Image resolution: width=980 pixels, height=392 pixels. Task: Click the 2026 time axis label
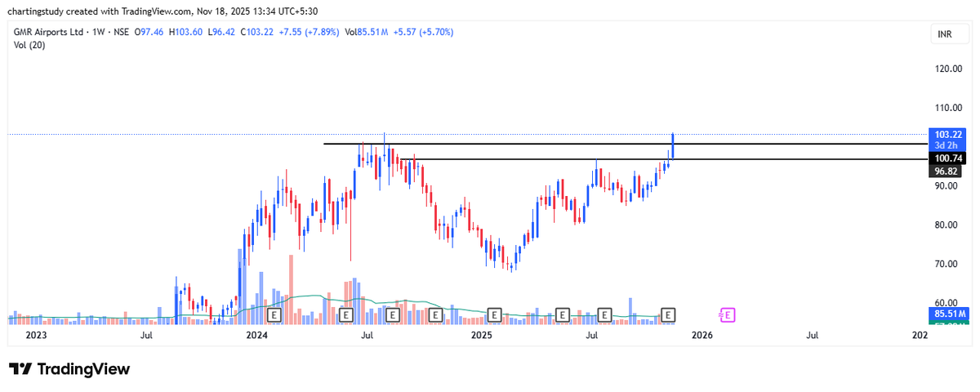coord(702,335)
